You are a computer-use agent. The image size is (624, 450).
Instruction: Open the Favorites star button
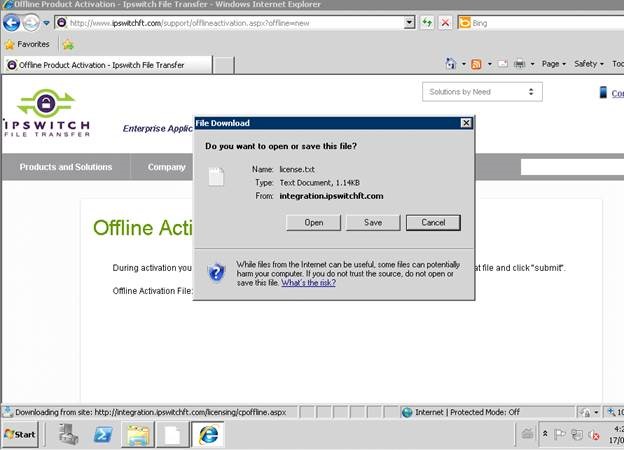(27, 44)
